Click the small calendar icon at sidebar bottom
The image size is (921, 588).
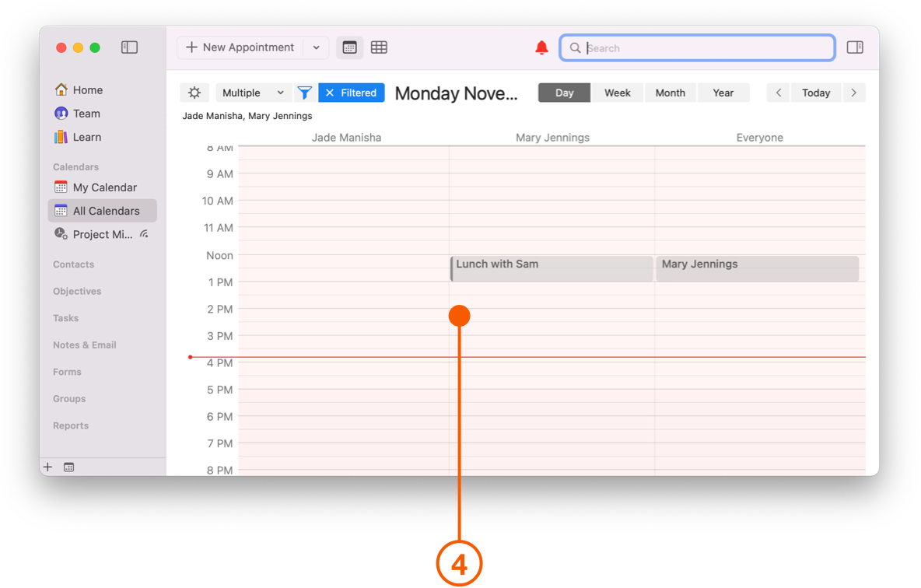(x=68, y=466)
